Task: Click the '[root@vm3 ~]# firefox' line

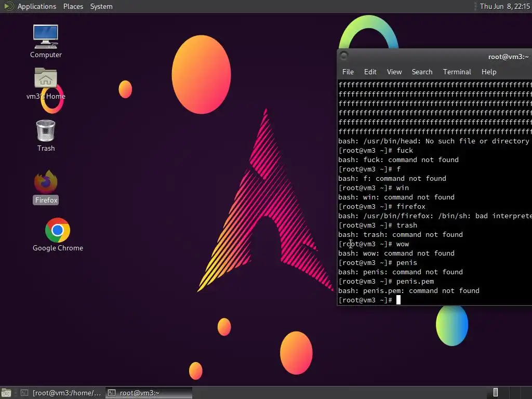Action: [x=382, y=207]
